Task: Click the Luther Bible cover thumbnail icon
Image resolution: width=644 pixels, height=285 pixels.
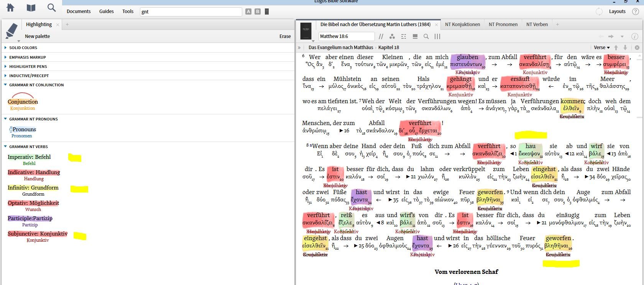Action: tap(306, 31)
